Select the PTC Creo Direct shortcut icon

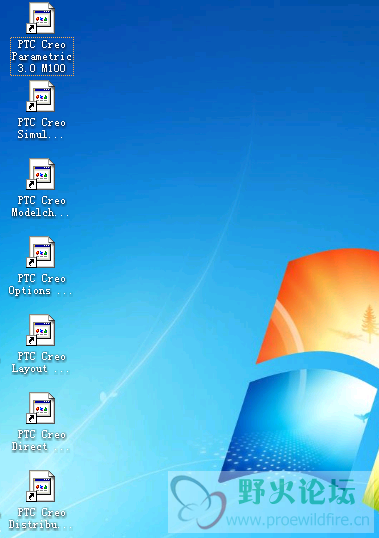click(40, 408)
